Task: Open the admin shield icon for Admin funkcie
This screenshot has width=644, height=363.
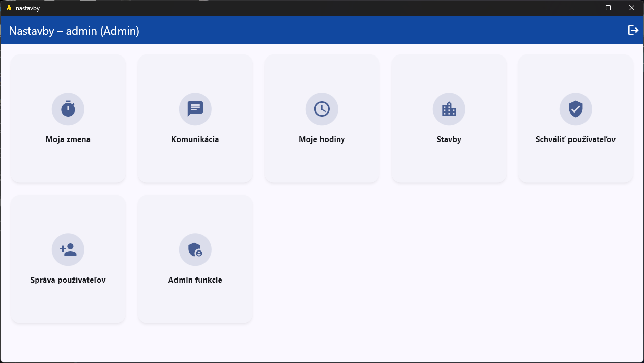Action: [x=195, y=249]
